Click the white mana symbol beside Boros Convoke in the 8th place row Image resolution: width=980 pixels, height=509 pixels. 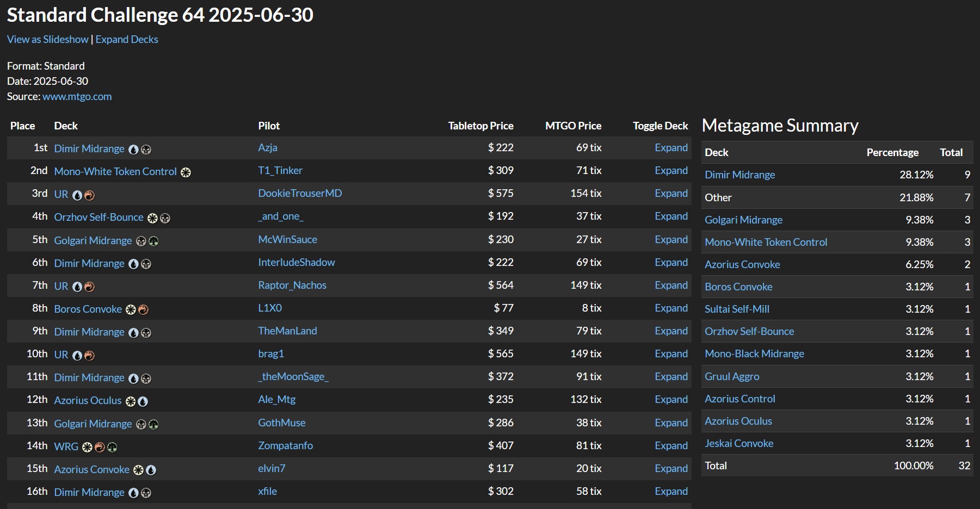(x=131, y=309)
